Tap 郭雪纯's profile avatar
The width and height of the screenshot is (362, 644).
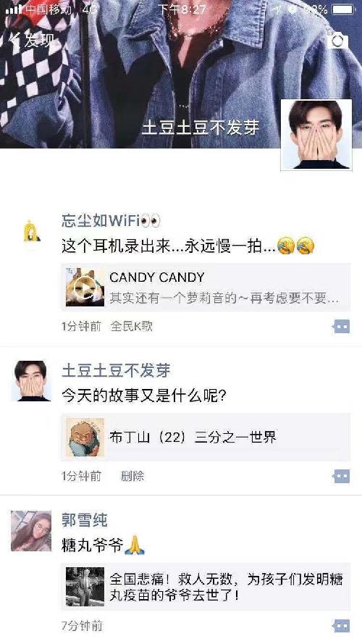(x=31, y=531)
